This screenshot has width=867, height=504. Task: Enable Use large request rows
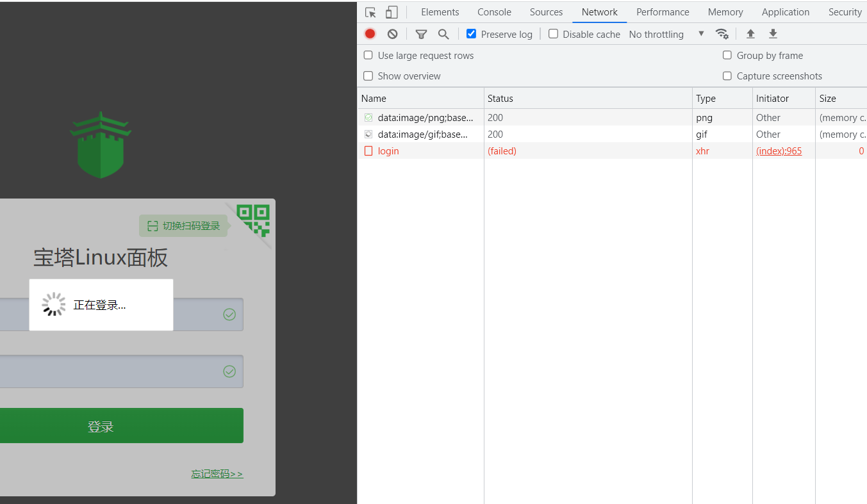tap(368, 55)
